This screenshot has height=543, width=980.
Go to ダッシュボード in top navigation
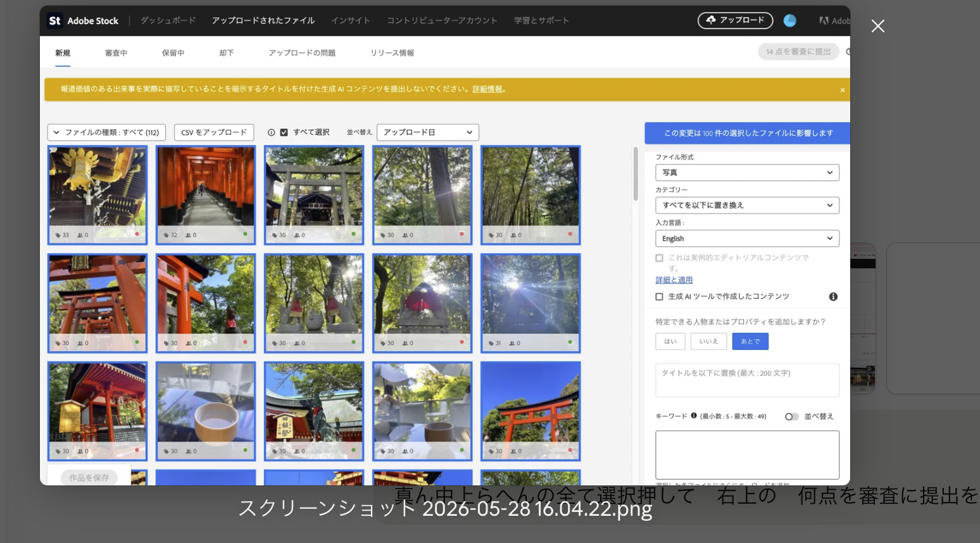(168, 21)
